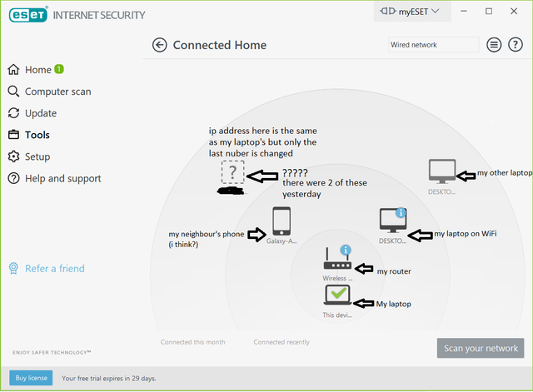Image resolution: width=533 pixels, height=392 pixels.
Task: Click the back arrow beside Connected Home
Action: coord(159,45)
